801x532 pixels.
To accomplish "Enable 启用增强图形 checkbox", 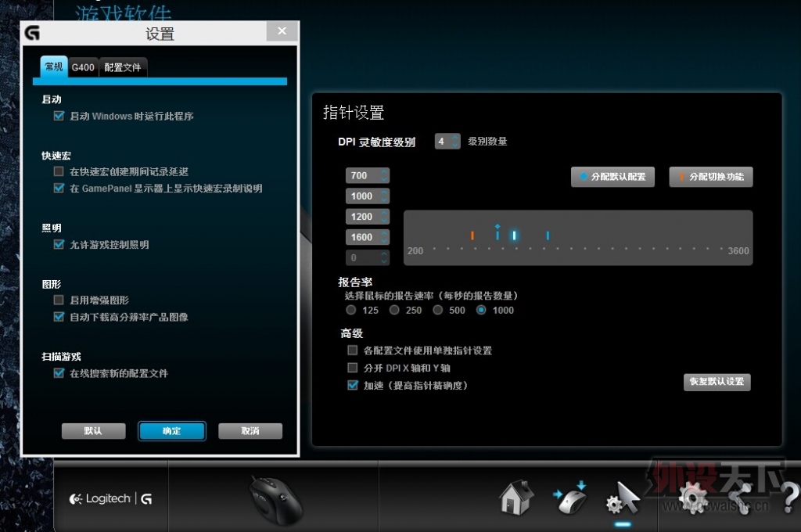I will pyautogui.click(x=58, y=299).
